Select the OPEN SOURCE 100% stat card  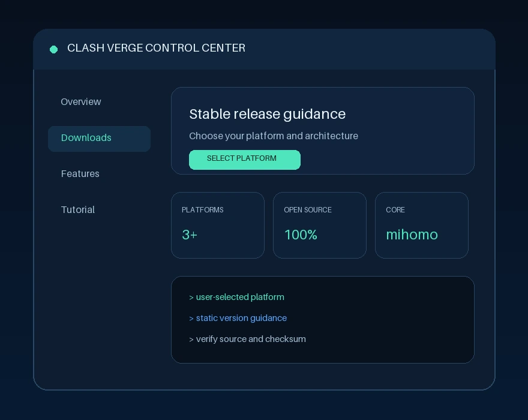(x=320, y=226)
